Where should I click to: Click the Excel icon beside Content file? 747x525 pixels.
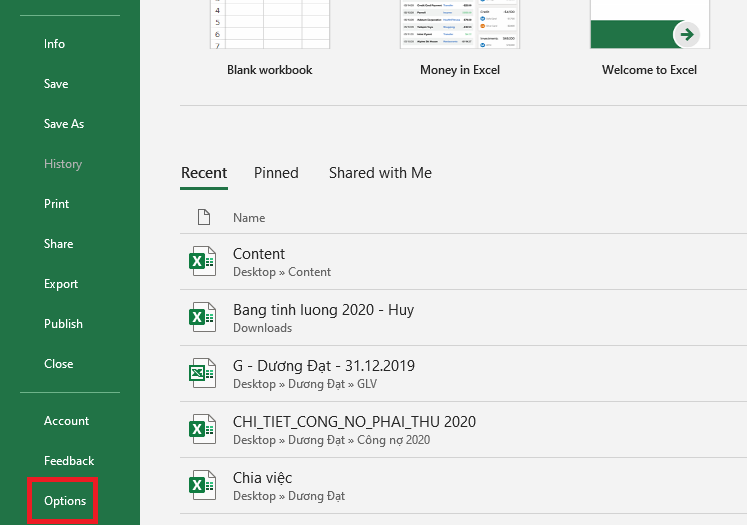[x=203, y=262]
